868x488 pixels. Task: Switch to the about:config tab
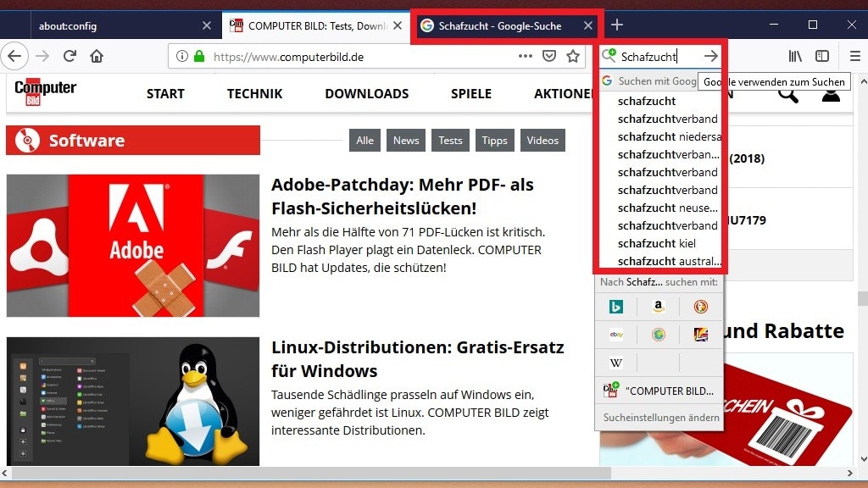[125, 25]
